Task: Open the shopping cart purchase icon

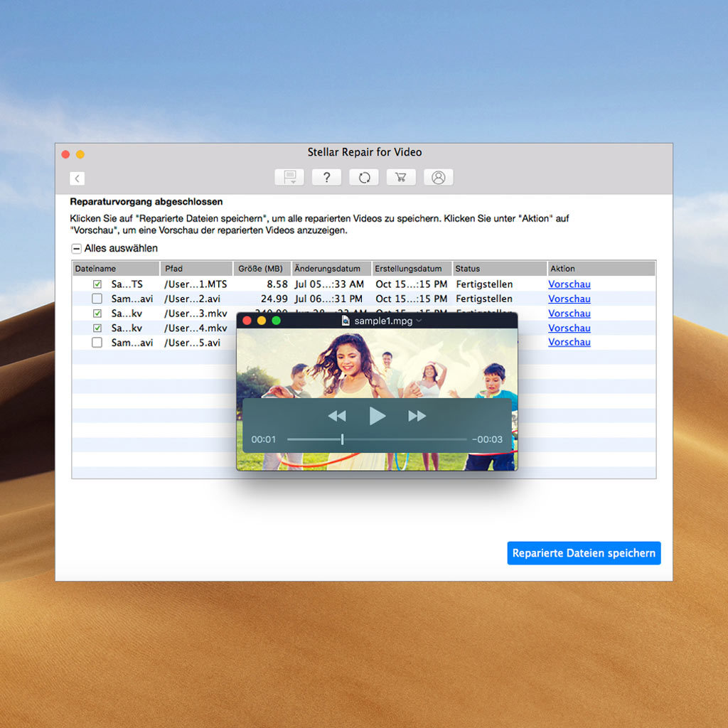Action: (x=401, y=177)
